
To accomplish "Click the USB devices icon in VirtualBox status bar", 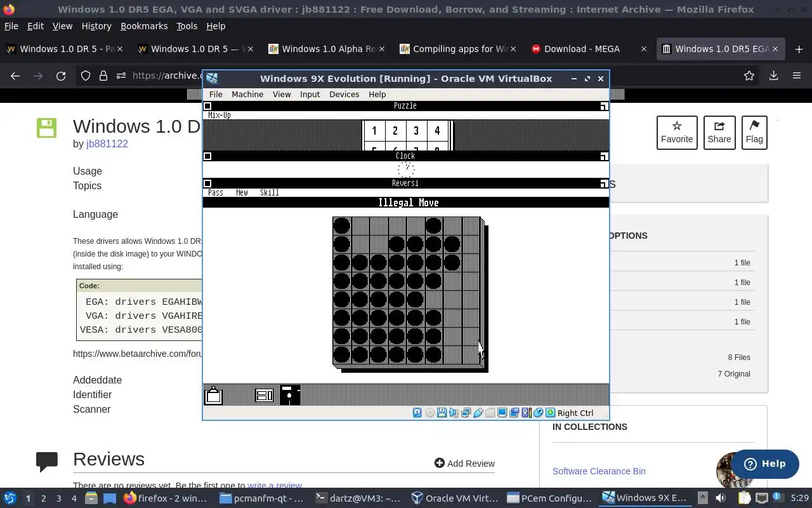I will pos(478,413).
